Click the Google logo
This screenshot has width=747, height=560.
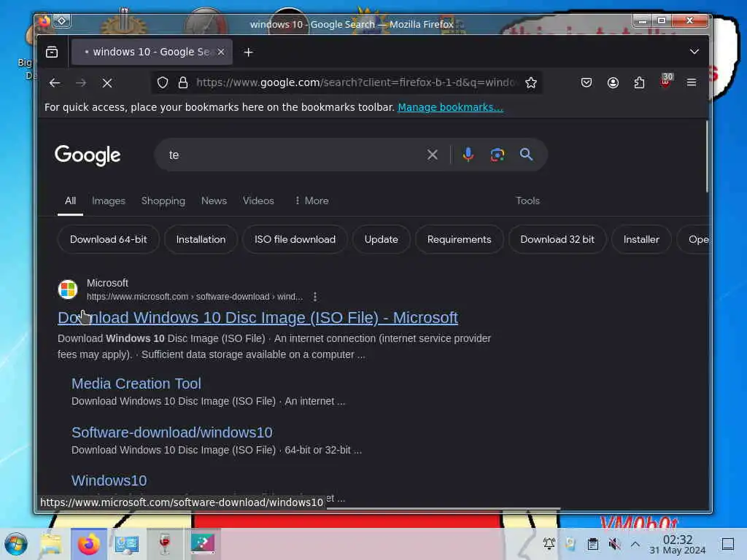click(88, 155)
